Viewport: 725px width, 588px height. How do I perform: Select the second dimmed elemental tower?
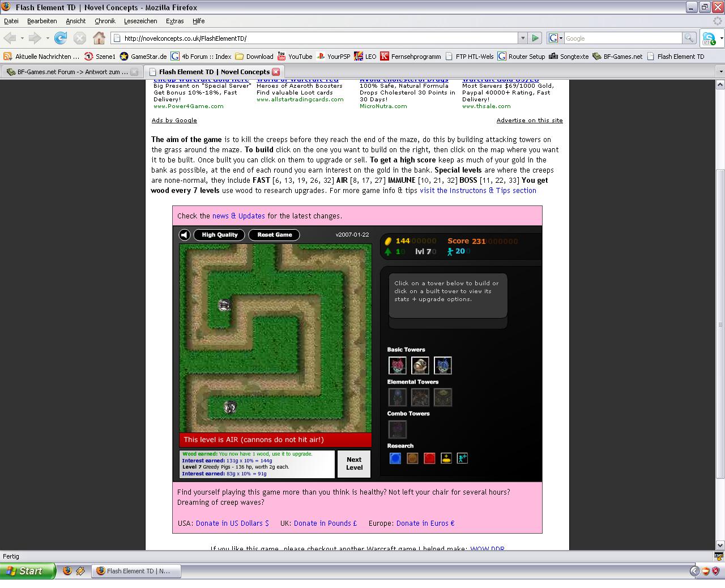420,397
